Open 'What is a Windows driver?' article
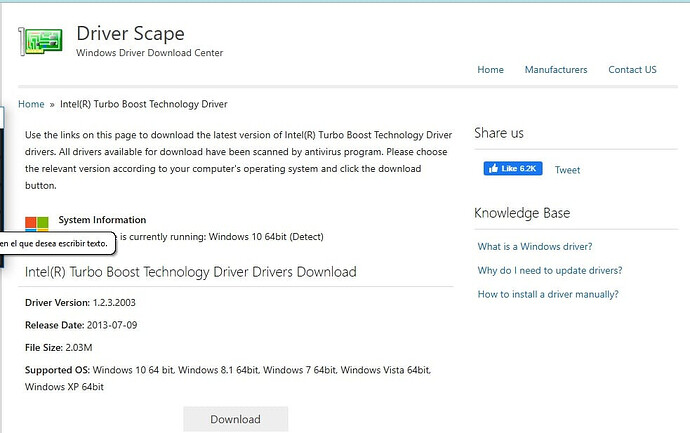 click(x=535, y=246)
